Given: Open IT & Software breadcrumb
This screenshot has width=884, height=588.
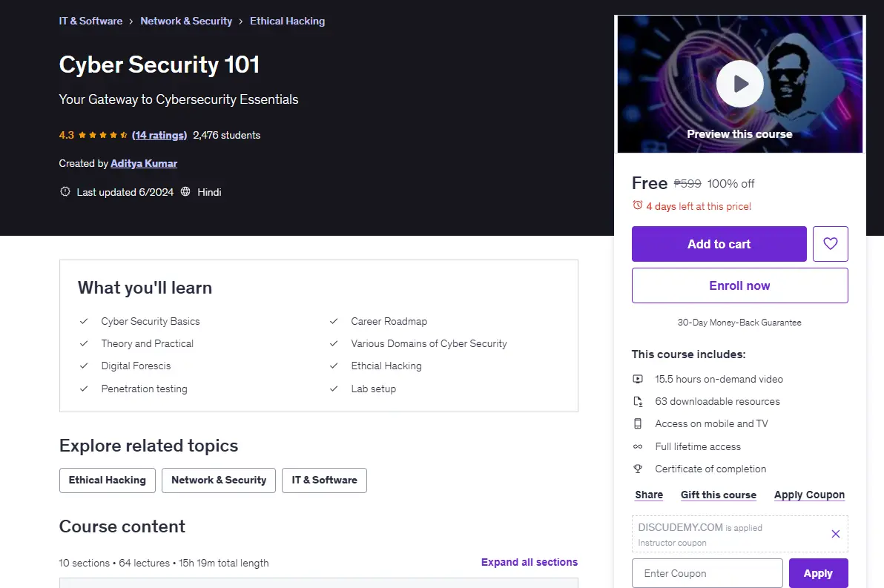Looking at the screenshot, I should click(x=90, y=21).
